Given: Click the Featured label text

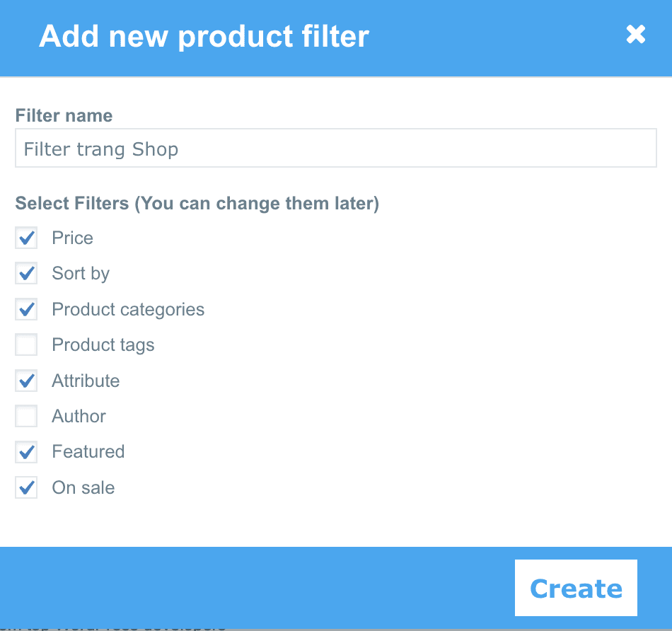Looking at the screenshot, I should (88, 452).
